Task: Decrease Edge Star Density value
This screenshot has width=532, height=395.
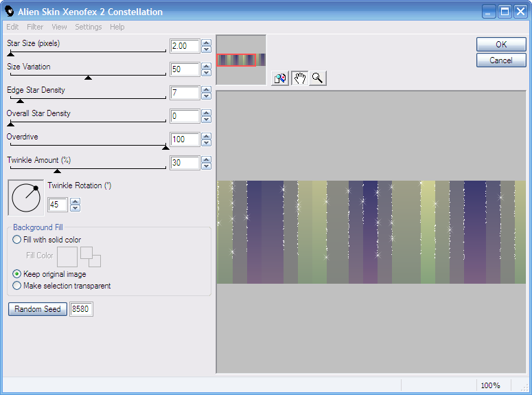Action: coord(207,96)
